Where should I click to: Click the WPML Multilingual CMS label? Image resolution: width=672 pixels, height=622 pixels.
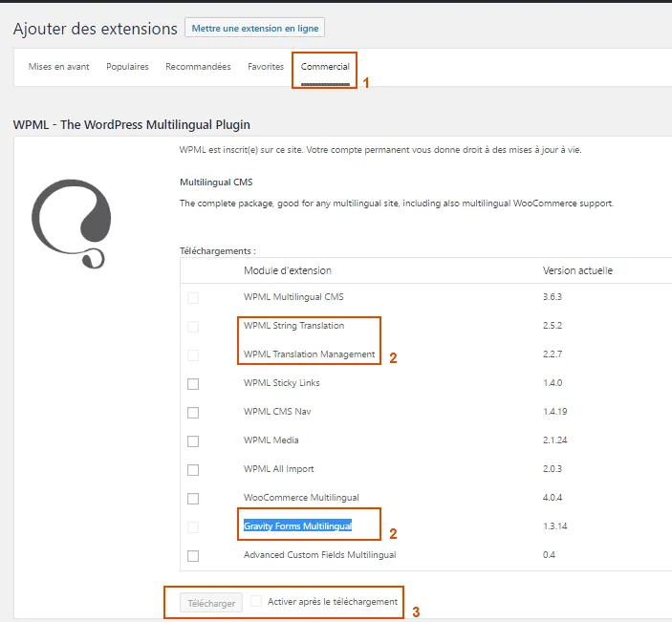[x=293, y=297]
